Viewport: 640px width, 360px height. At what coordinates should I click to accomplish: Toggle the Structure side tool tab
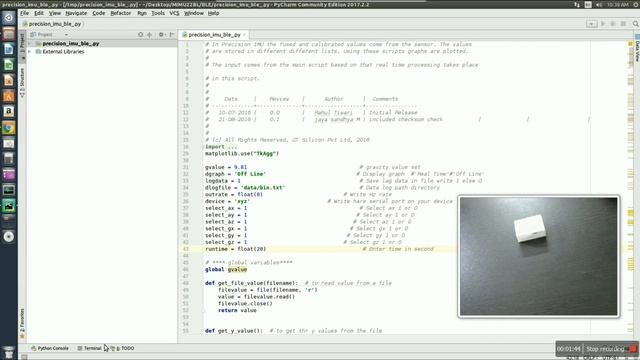click(x=22, y=82)
